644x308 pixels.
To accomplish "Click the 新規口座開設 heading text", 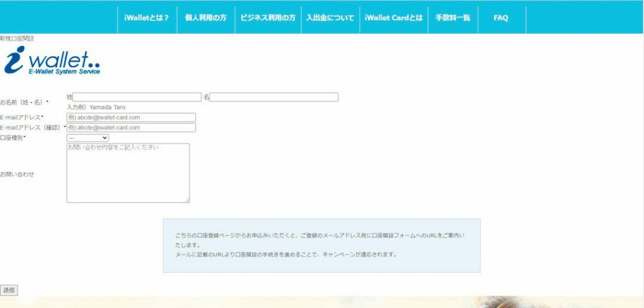I will 17,38.
